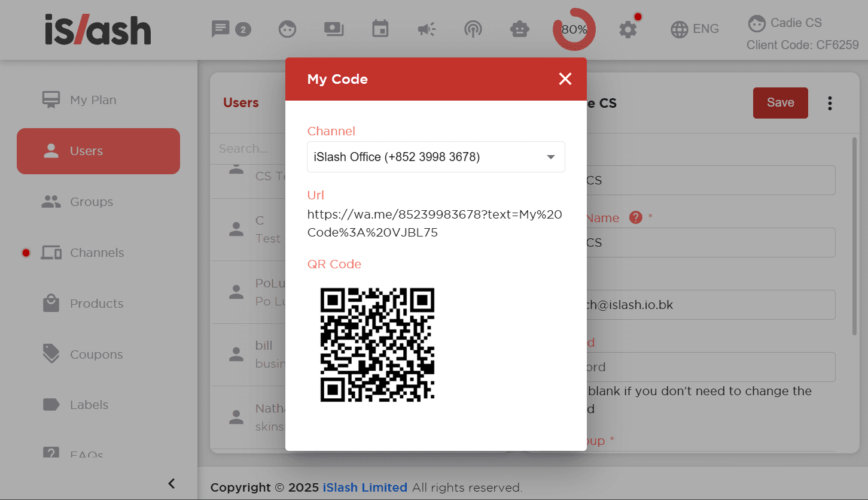Go to My Plan in sidebar
The image size is (868, 500).
coord(98,100)
